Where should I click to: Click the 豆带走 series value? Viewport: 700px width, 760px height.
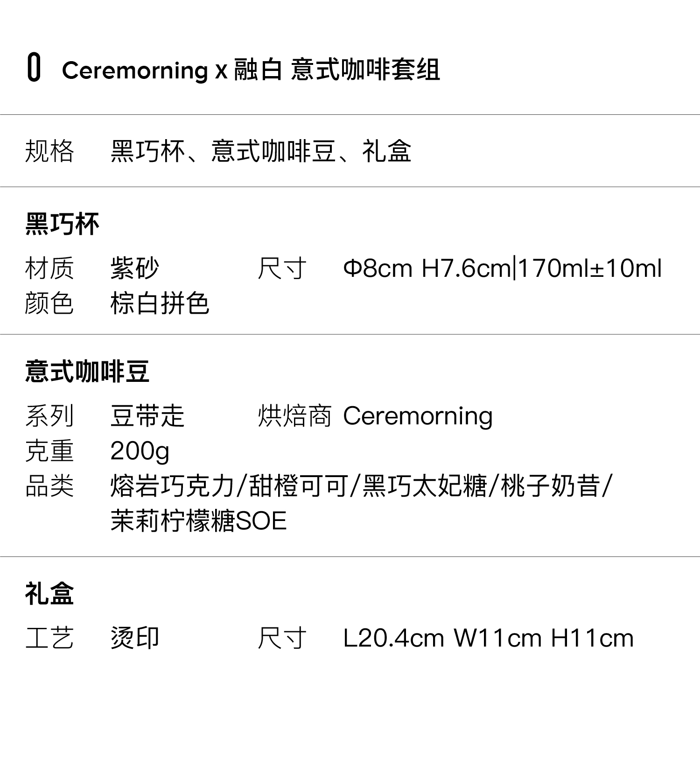point(147,416)
